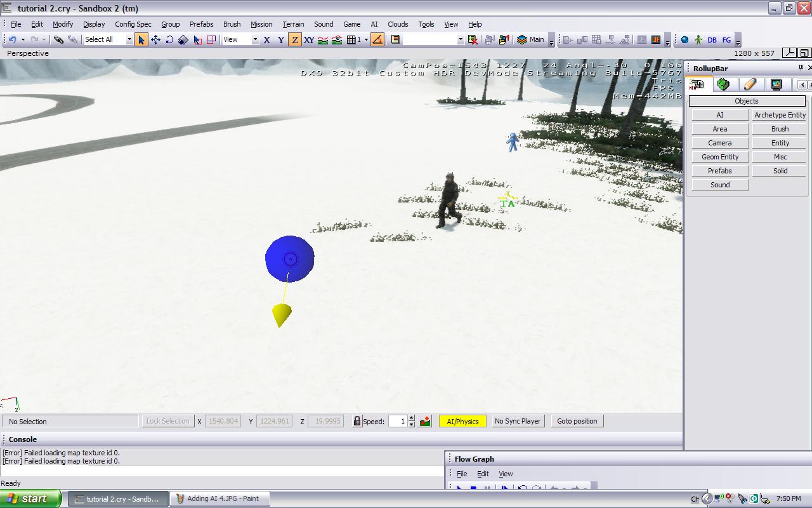Viewport: 812px width, 508px height.
Task: Open the named selection combo box
Action: pos(433,39)
